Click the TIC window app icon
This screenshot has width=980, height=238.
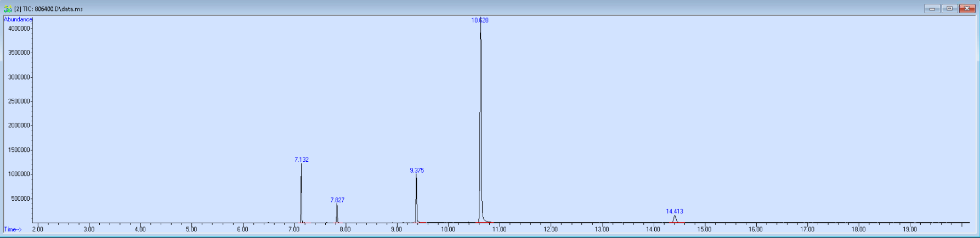point(8,9)
